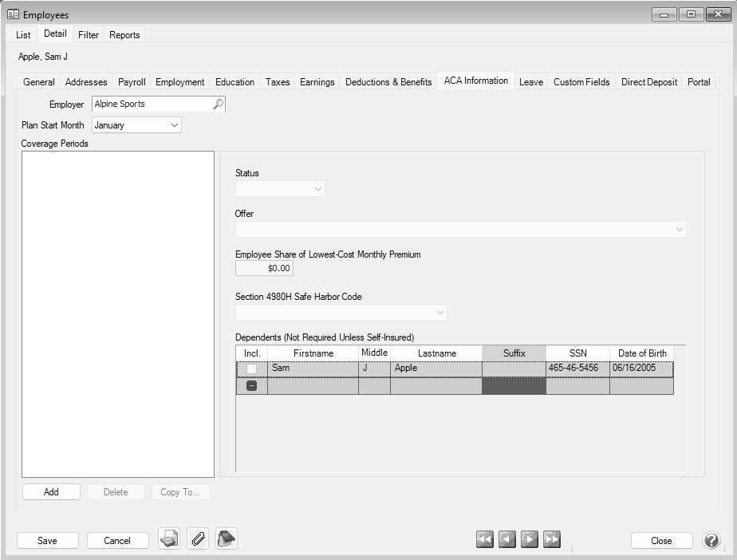Open help with the question mark icon
Screen dimensions: 737x560
pyautogui.click(x=711, y=540)
